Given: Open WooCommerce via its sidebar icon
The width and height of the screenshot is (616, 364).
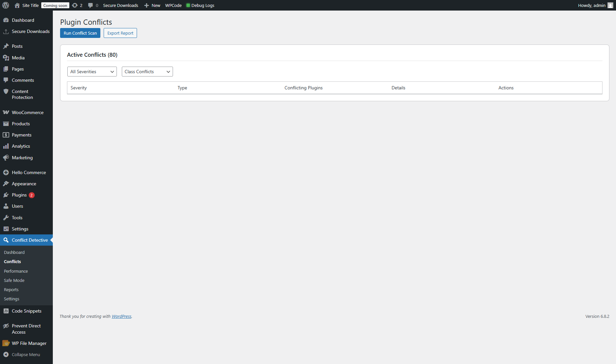Looking at the screenshot, I should click(6, 112).
